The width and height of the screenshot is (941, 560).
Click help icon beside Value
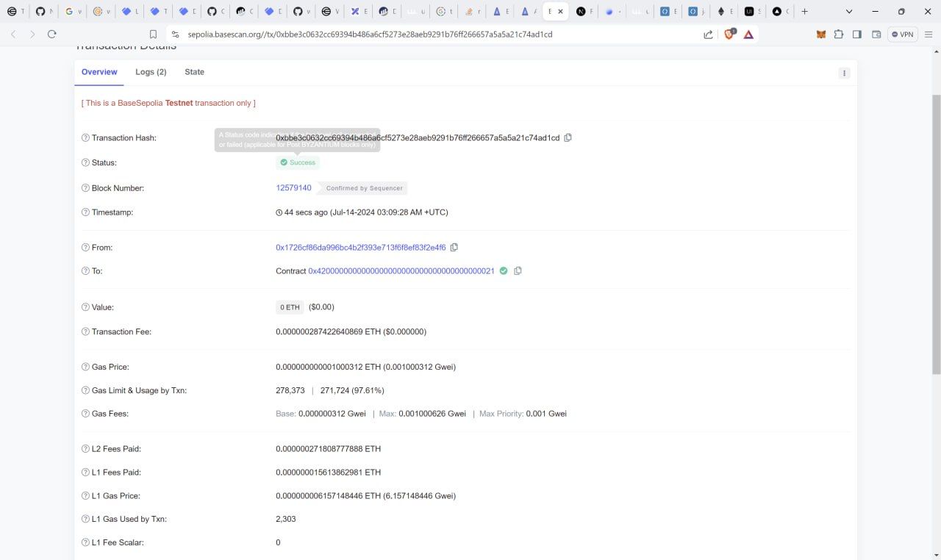(x=85, y=307)
